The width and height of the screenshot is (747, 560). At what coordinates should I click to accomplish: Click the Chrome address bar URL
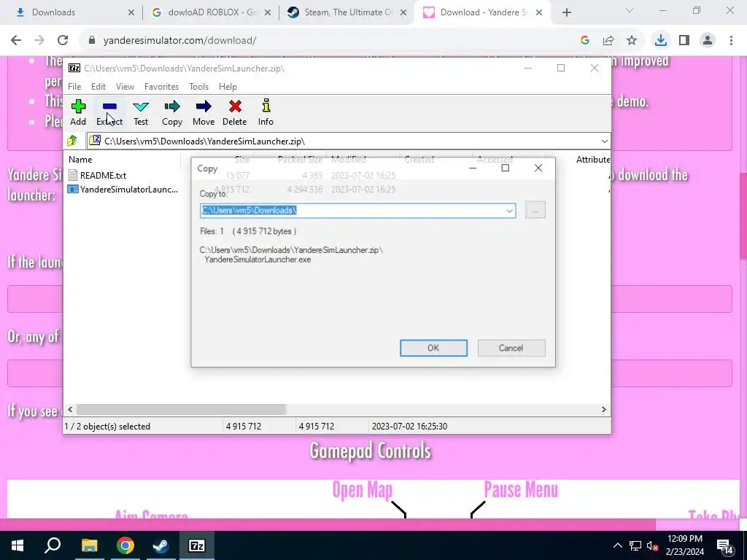(179, 41)
